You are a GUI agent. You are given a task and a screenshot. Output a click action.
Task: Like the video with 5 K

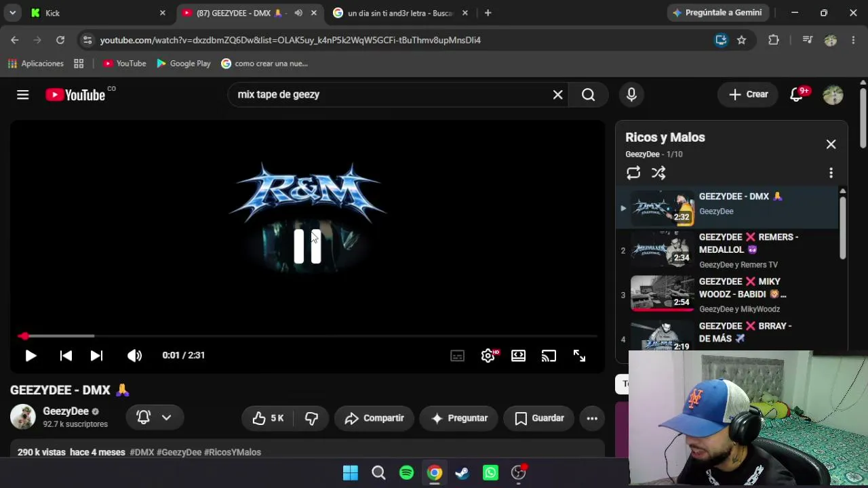click(268, 418)
